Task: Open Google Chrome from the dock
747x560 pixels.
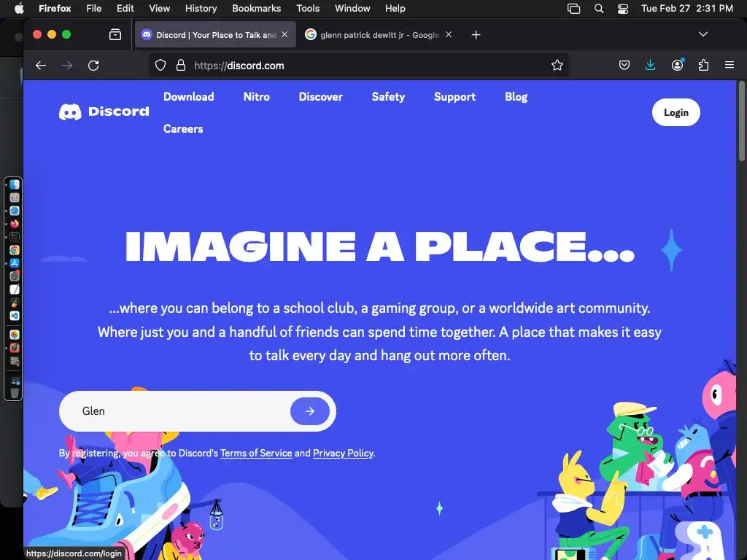Action: tap(15, 250)
